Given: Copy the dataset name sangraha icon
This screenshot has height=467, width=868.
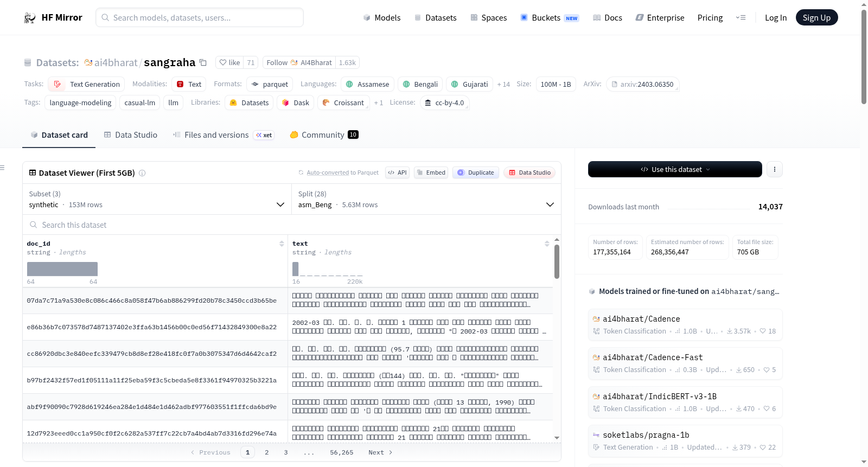Looking at the screenshot, I should pyautogui.click(x=203, y=62).
